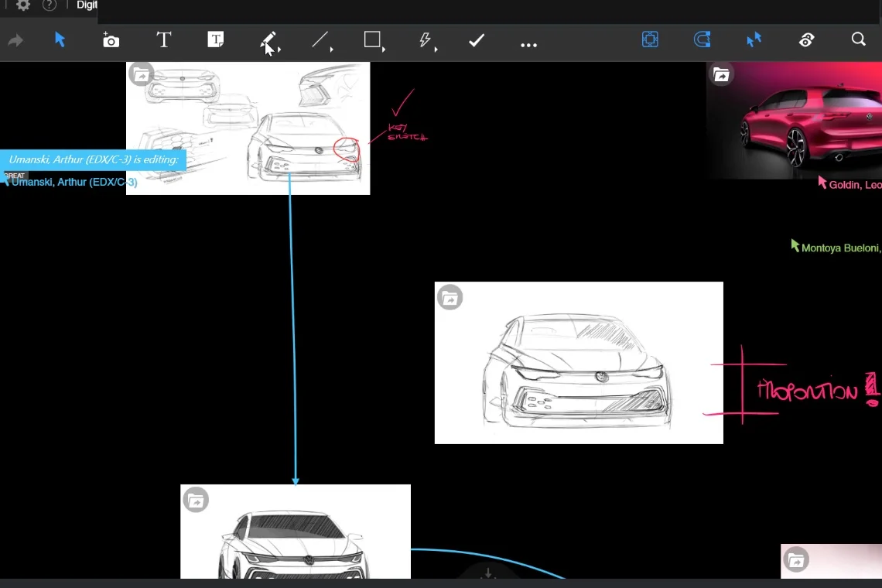The image size is (882, 588).
Task: Open folder icon on bottom-right image
Action: coord(796,560)
